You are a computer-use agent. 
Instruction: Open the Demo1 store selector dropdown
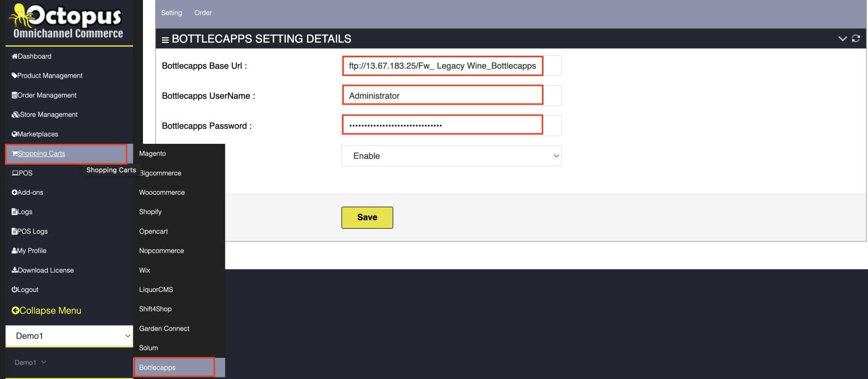tap(69, 336)
